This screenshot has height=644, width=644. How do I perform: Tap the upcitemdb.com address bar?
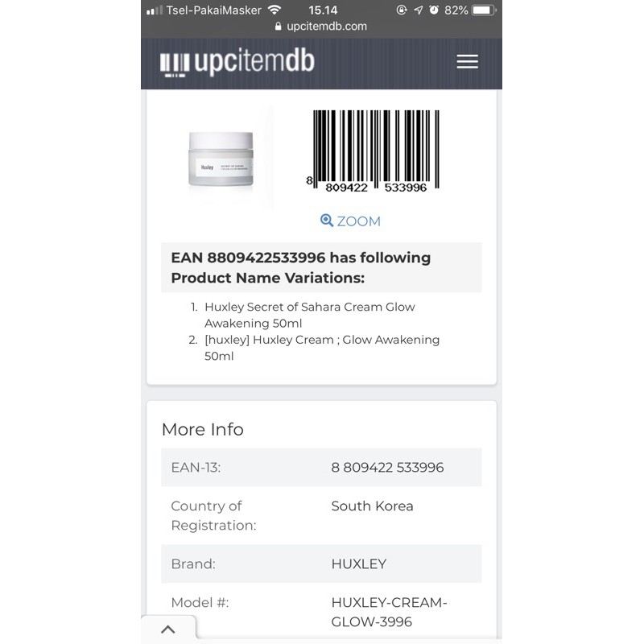[x=321, y=27]
